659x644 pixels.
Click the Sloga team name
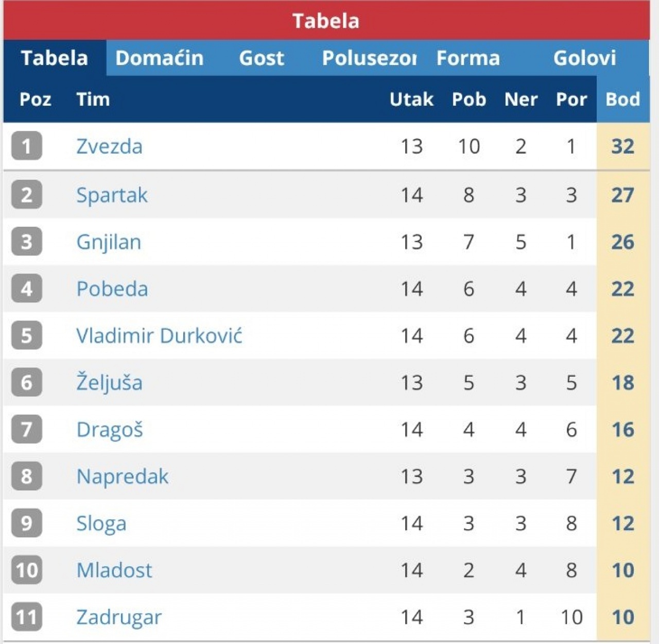pos(101,523)
